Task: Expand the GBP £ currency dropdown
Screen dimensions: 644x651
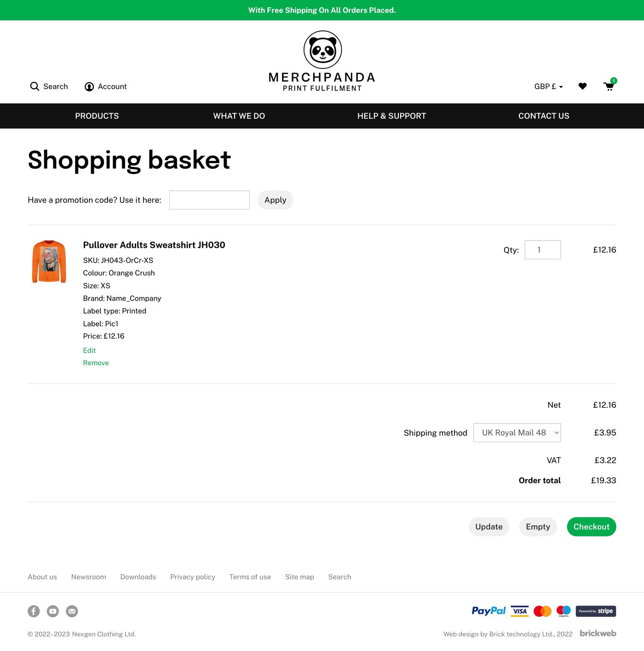Action: (x=548, y=86)
